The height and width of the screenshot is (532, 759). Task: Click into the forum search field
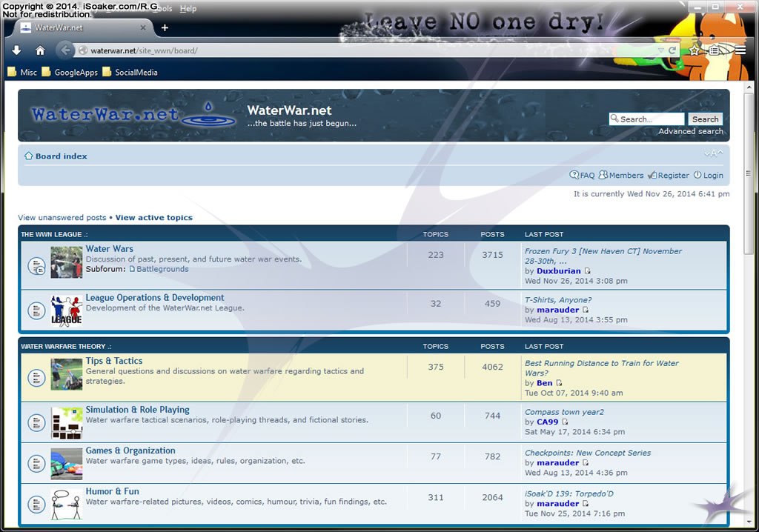coord(646,119)
